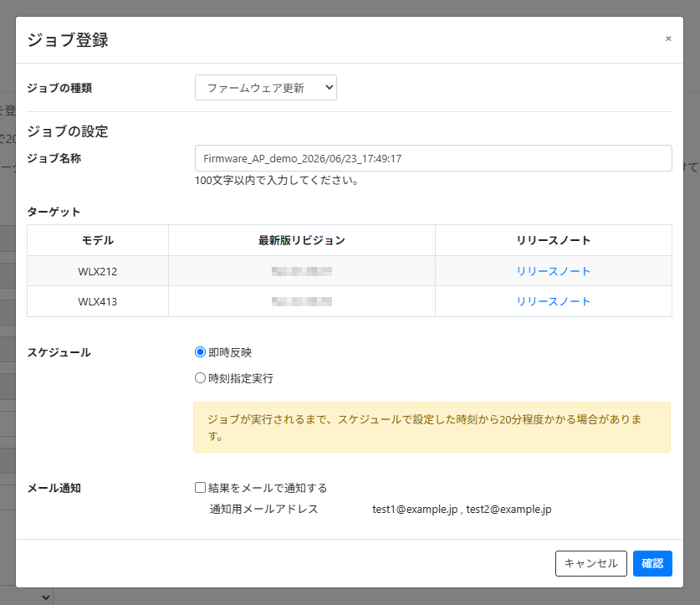
Task: Click the ジョブの設定 section heading
Action: pos(68,131)
